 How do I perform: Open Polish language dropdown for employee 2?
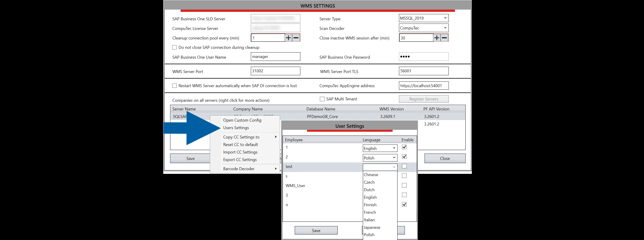(380, 158)
